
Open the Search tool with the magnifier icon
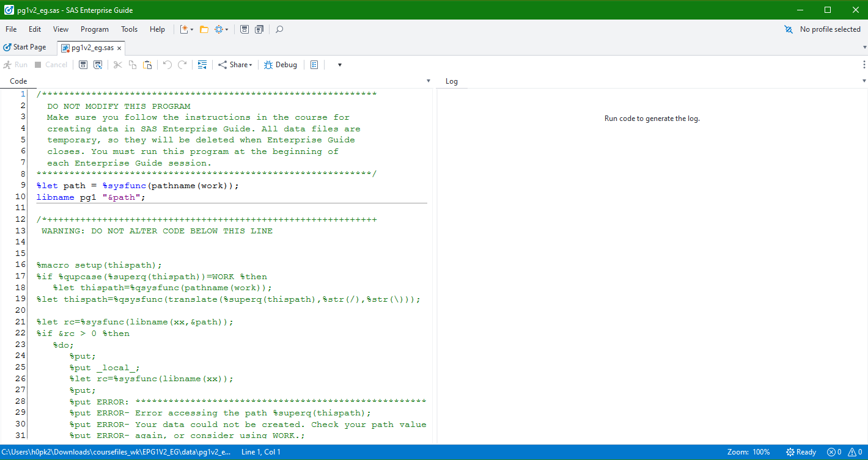278,29
